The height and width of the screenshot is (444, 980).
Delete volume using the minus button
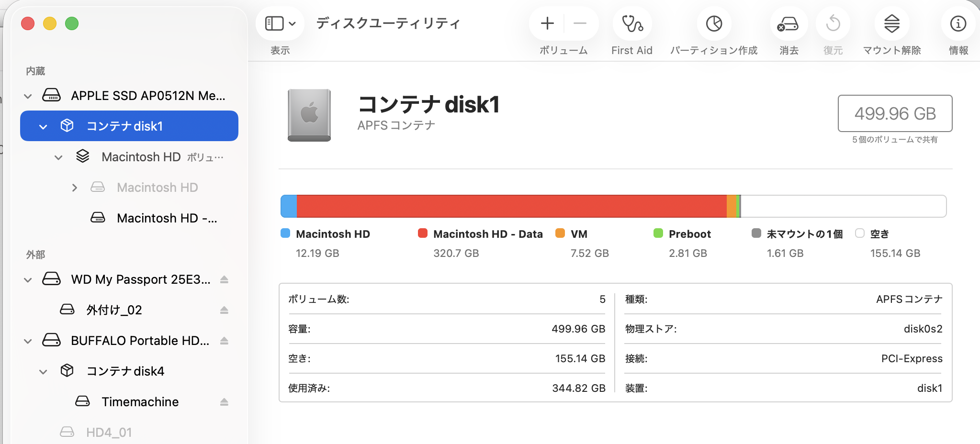[x=580, y=23]
